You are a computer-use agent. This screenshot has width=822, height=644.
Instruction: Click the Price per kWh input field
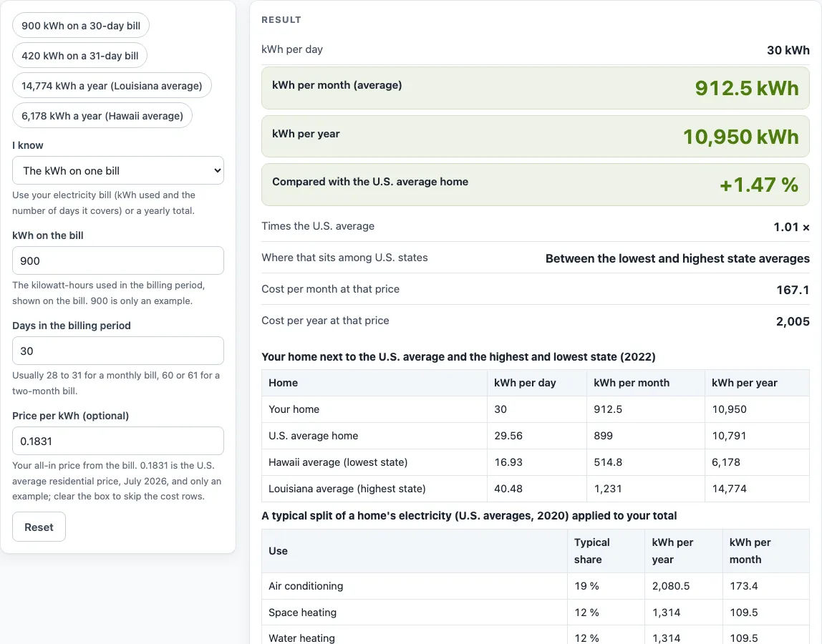coord(118,441)
